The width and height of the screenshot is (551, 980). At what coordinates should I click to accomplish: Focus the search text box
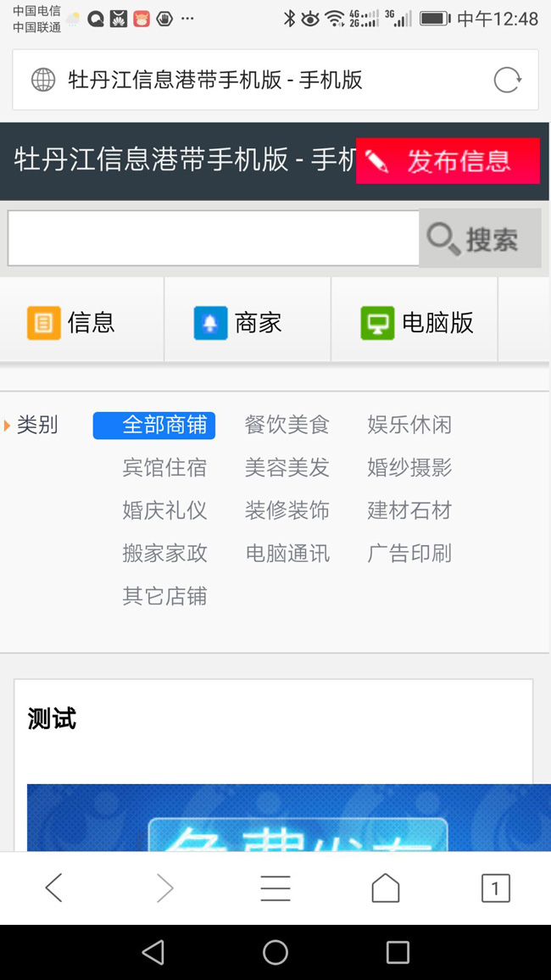[x=214, y=238]
